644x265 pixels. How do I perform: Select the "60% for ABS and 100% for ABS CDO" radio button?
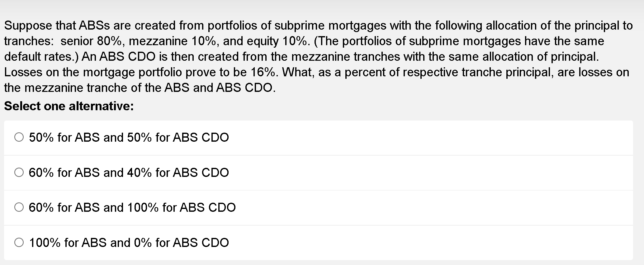(x=19, y=207)
